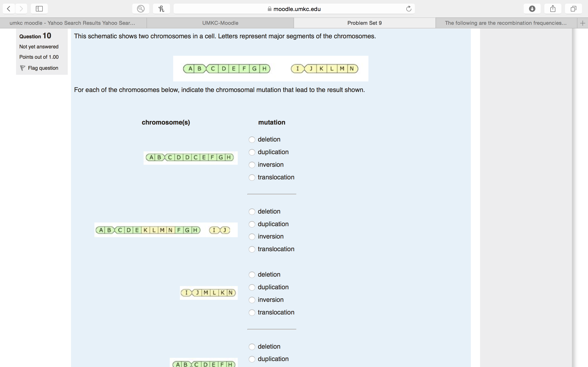The height and width of the screenshot is (367, 588).
Task: Click the Honey extension toolbar icon
Action: 161,9
